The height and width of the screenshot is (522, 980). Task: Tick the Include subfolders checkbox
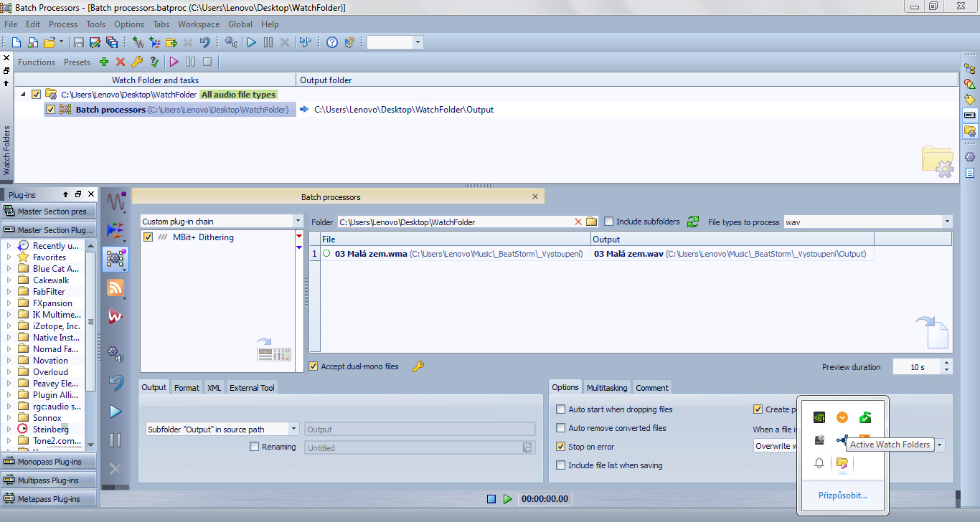(x=609, y=222)
